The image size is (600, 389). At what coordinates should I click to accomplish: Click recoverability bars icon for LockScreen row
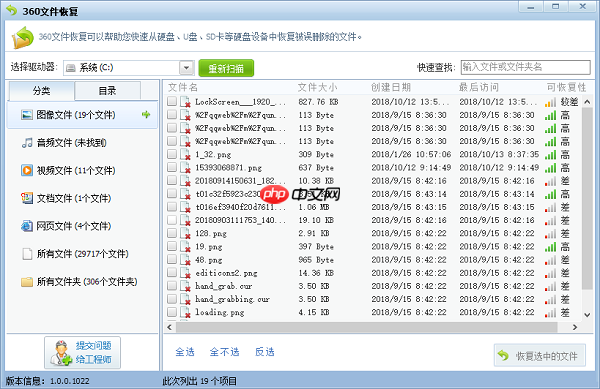(x=550, y=102)
